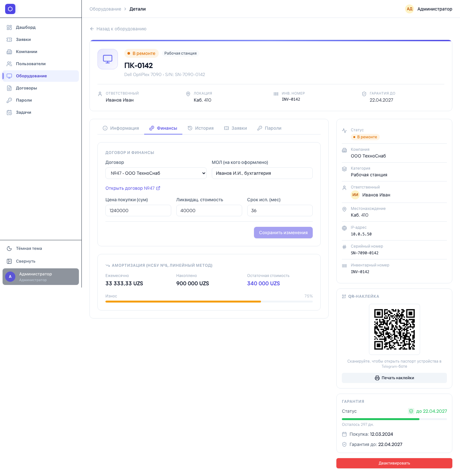Viewport: 460px width, 476px height.
Task: Click the Срок исп. field 36
Action: tap(280, 211)
